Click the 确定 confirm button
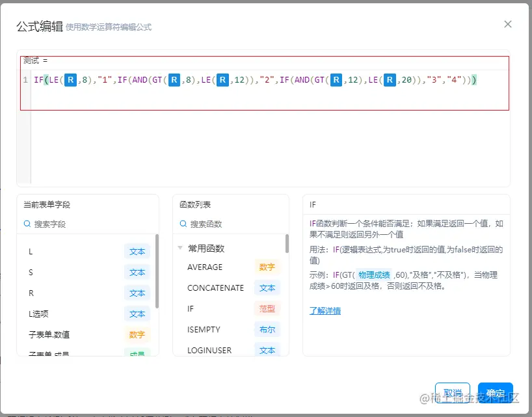 click(496, 393)
